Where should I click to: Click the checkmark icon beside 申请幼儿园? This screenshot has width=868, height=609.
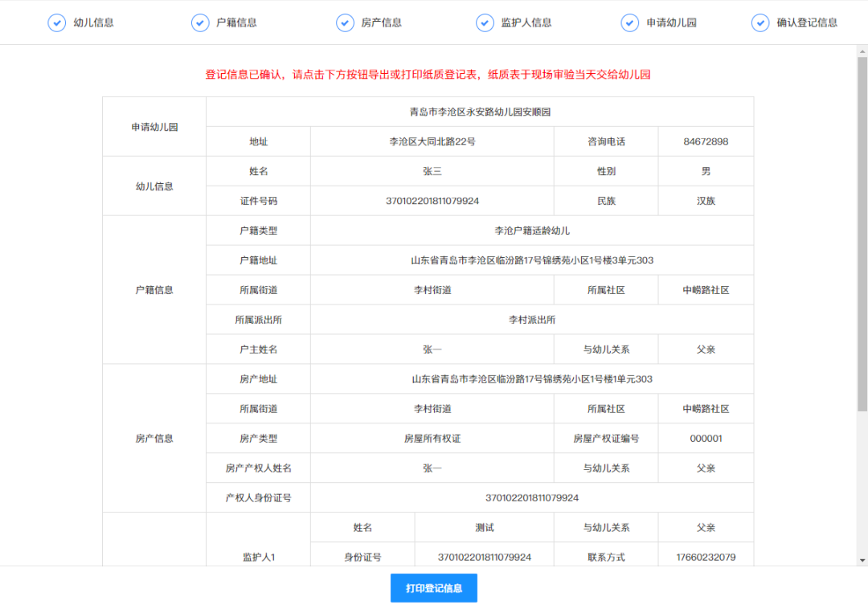630,22
